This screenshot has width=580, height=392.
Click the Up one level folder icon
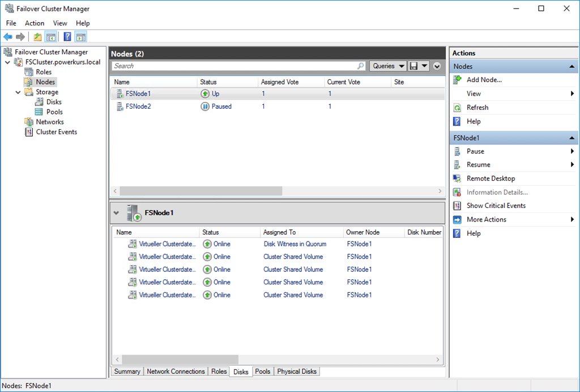[x=37, y=37]
